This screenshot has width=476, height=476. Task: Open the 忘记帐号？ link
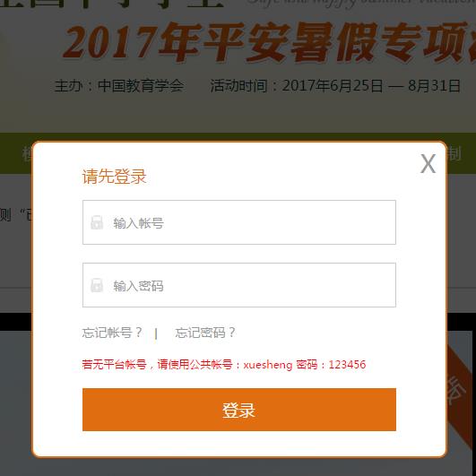point(112,333)
